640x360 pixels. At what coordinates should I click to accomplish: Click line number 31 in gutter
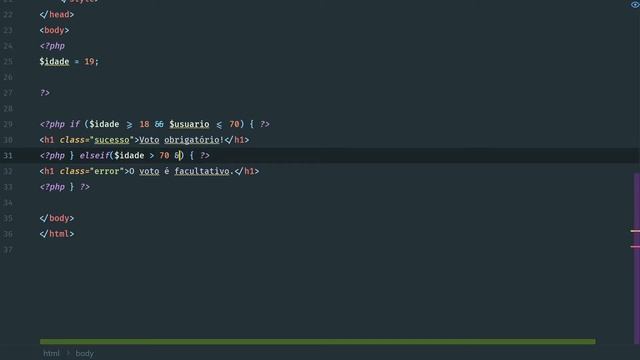tap(8, 156)
